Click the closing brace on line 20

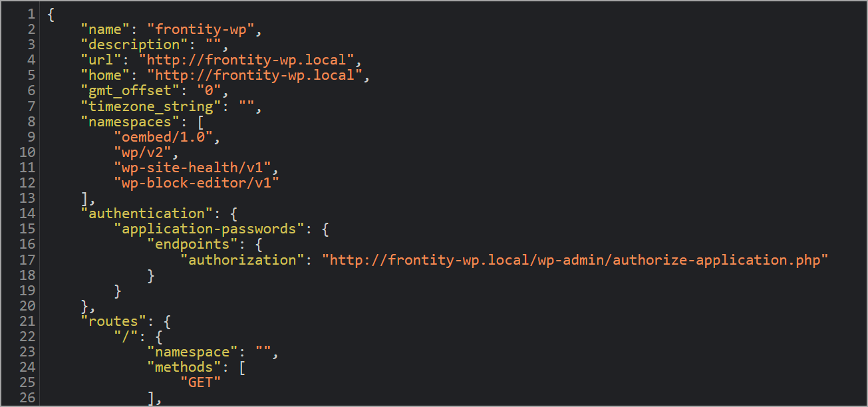click(x=84, y=305)
